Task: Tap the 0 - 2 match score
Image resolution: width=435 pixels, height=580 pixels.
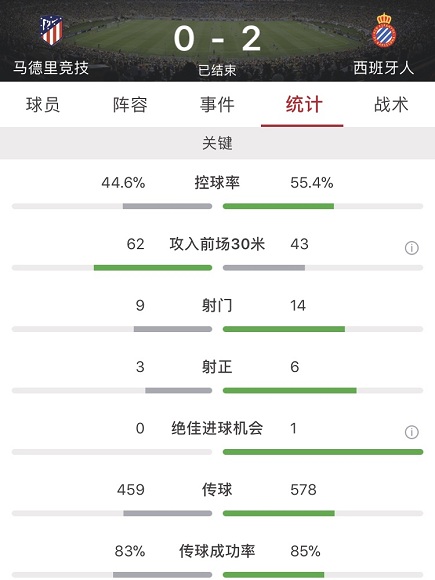Action: (218, 38)
